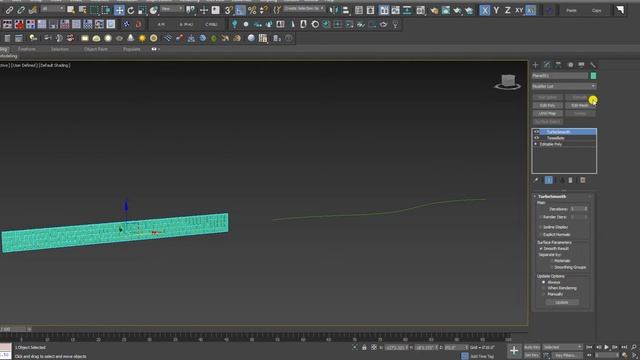This screenshot has width=640, height=360.
Task: Toggle the Angle Snap icon
Action: (240, 10)
